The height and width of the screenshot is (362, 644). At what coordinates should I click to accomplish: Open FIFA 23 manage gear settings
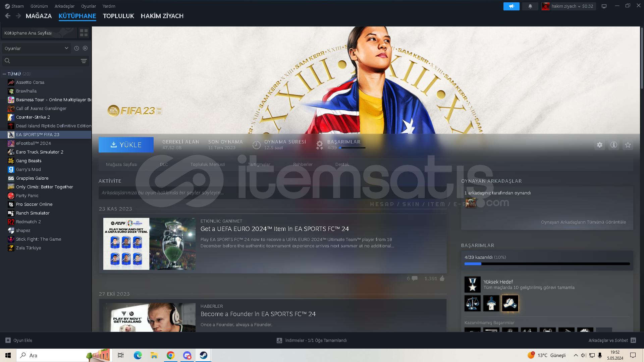[600, 145]
